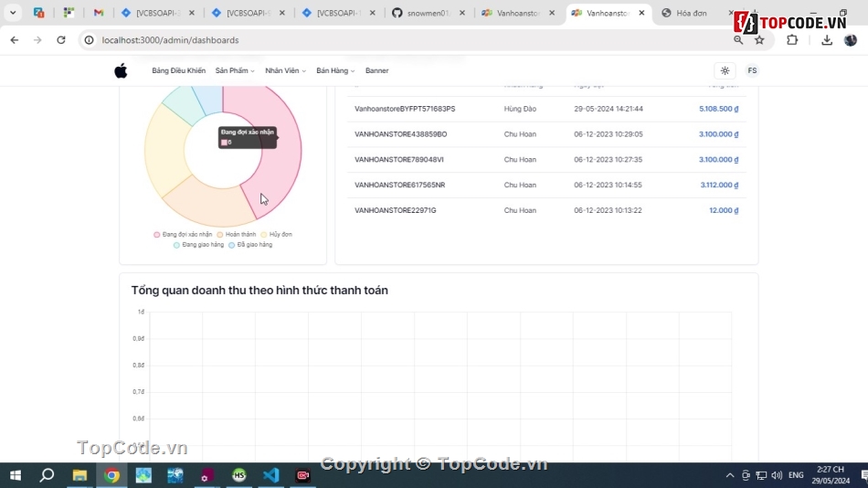Toggle Đang đợi xác nhận legend item

[x=183, y=234]
